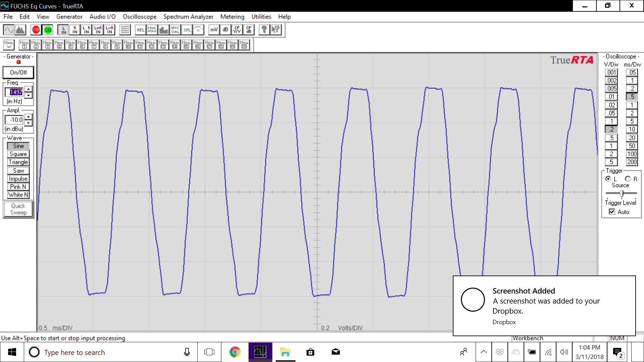Click the dB units toolbar icon

coord(225,30)
